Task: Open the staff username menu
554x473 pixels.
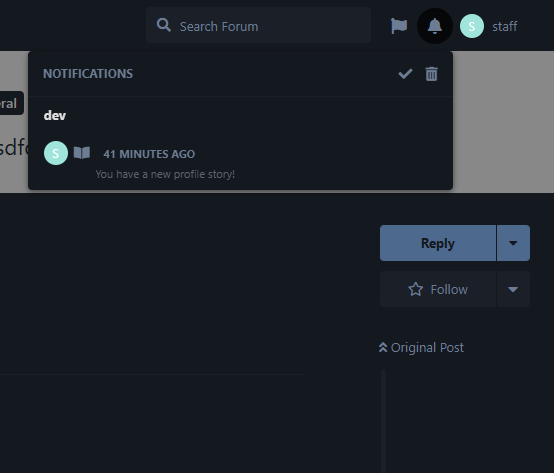Action: 505,26
